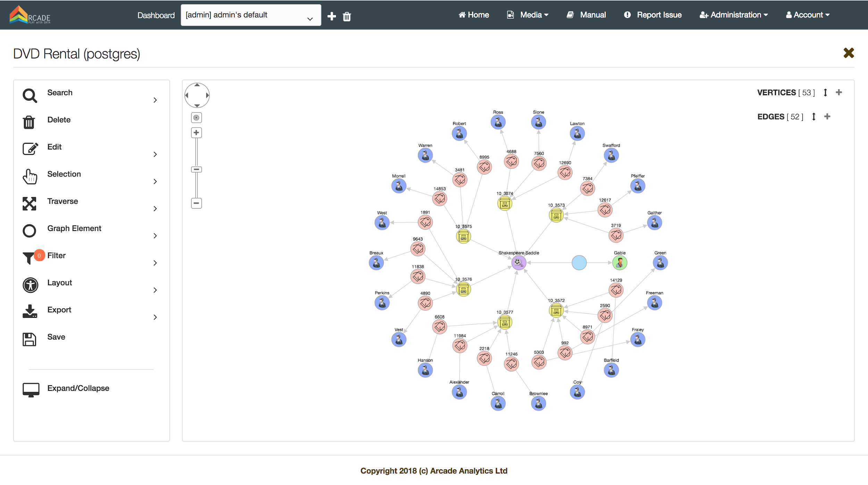
Task: Click the trash icon beside dashboard selector
Action: tap(347, 16)
